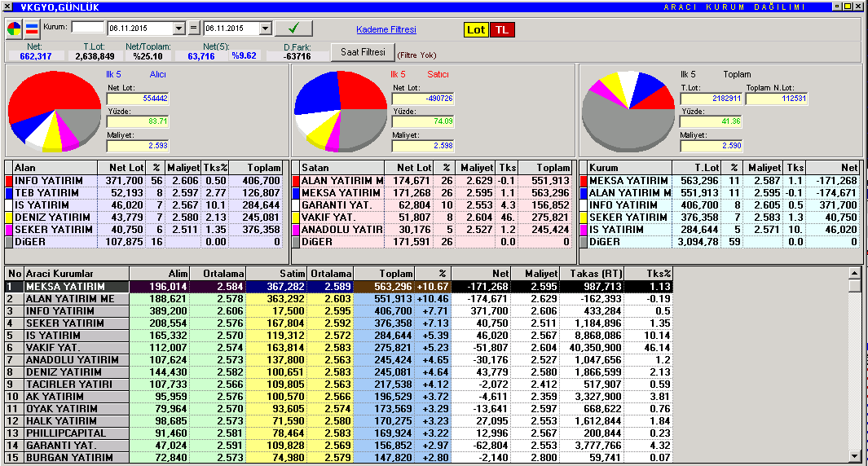
Task: Click GARANTI YAT. in Satan table
Action: pos(337,205)
